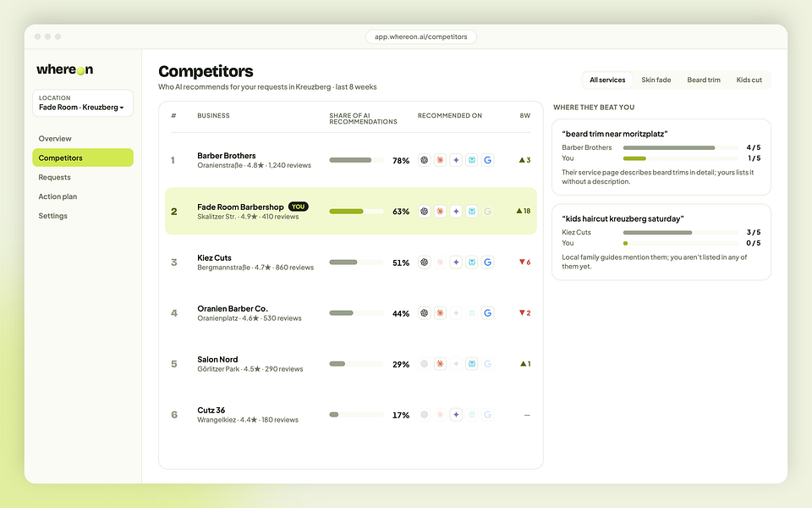Screen dimensions: 812x508
Task: Click Perplexity icon in Fade Room Barbershop row
Action: pyautogui.click(x=472, y=212)
